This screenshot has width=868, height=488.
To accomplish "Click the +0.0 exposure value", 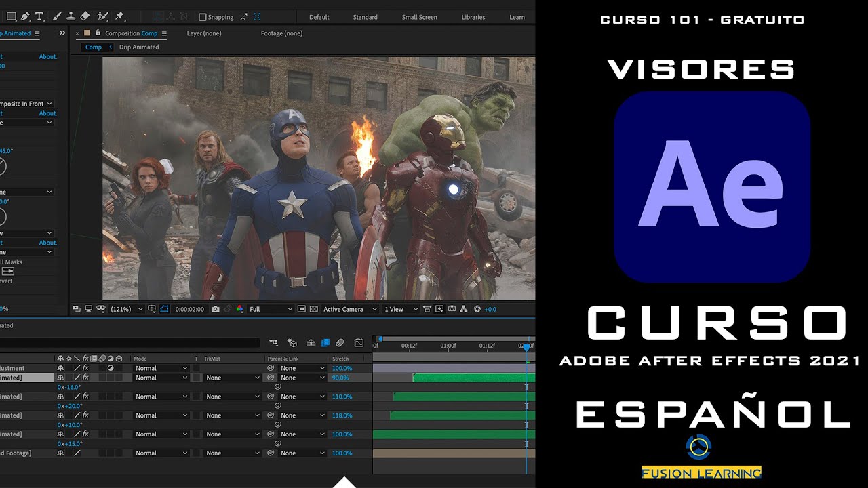I will 490,309.
